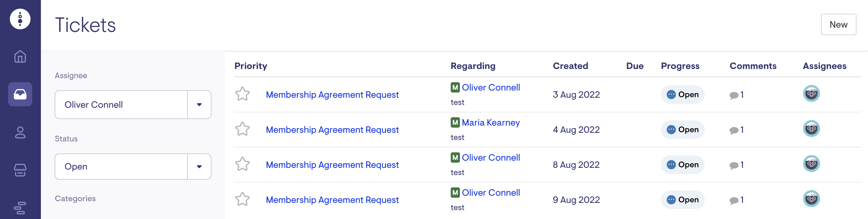Click the assignee avatar on the 9 Aug ticket

[x=811, y=199]
